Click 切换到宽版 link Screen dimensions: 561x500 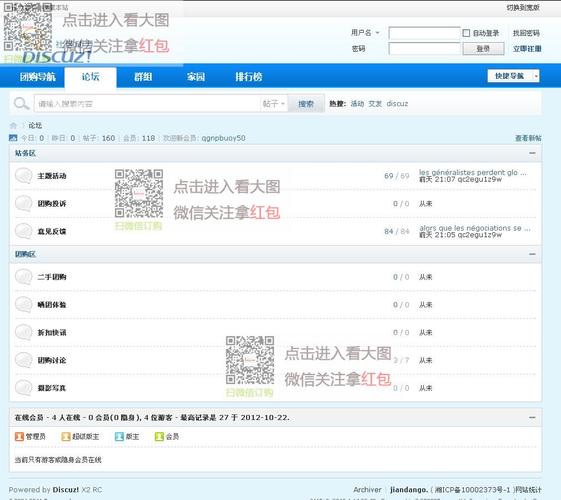[x=523, y=8]
